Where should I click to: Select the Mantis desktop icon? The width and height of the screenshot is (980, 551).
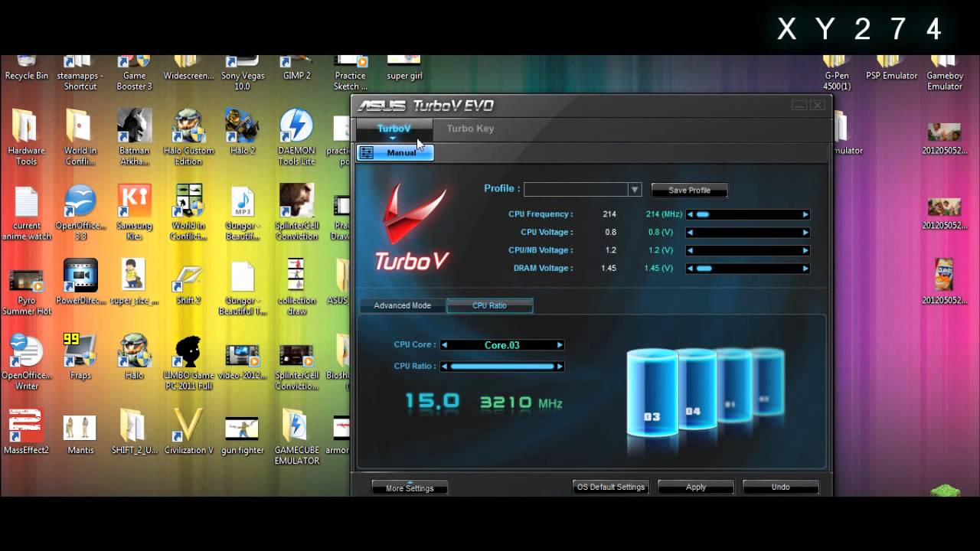pos(80,432)
